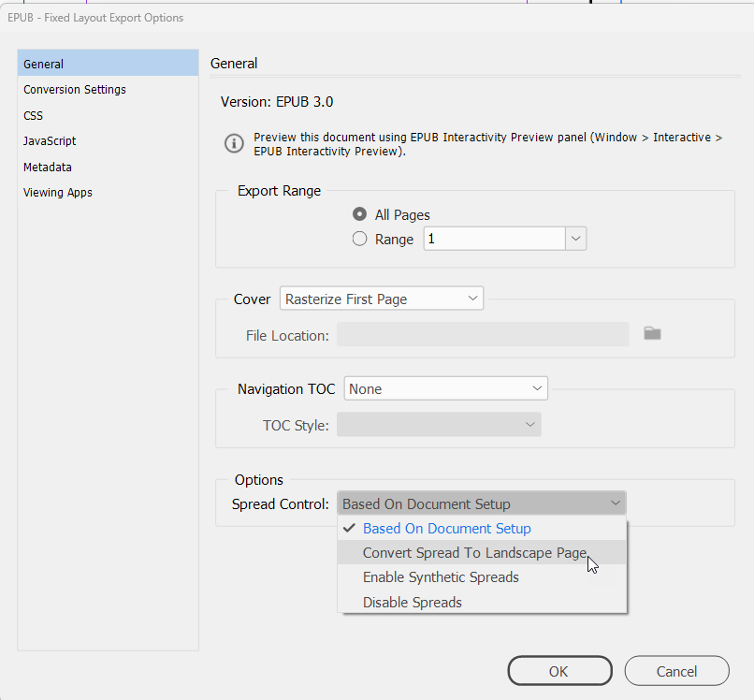Image resolution: width=754 pixels, height=700 pixels.
Task: Select Disable Spreads from Spread Control options
Action: tap(412, 602)
